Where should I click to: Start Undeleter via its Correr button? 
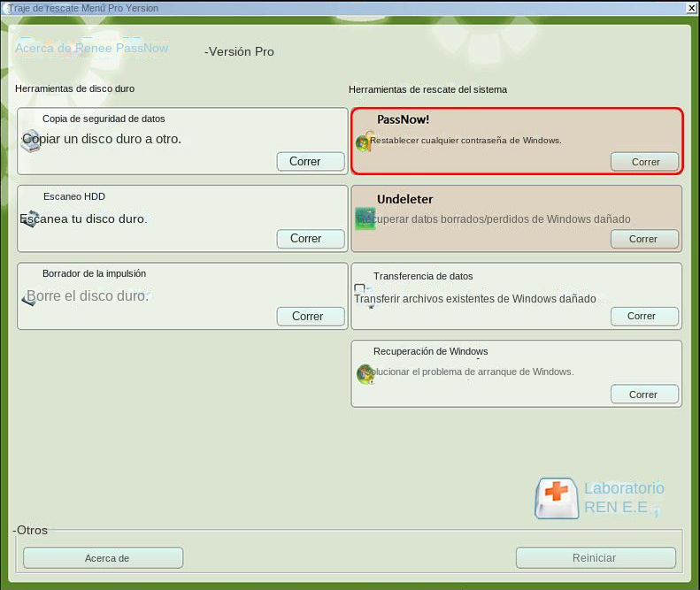pyautogui.click(x=644, y=239)
